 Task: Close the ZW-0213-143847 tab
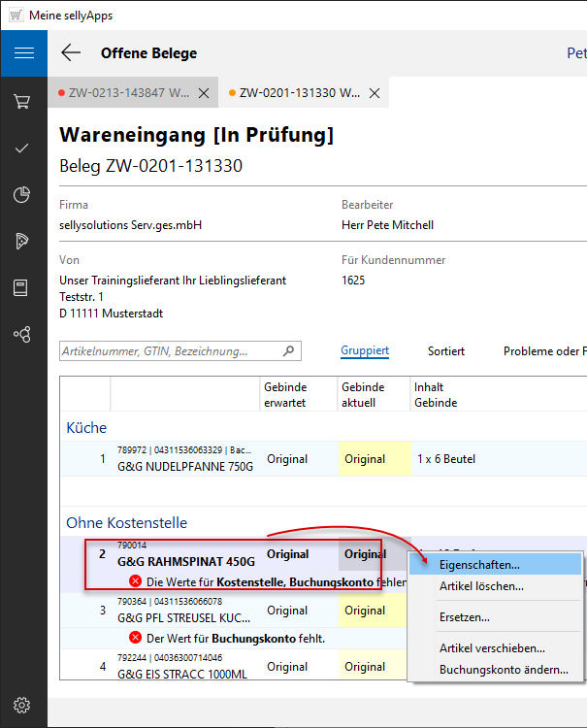204,93
